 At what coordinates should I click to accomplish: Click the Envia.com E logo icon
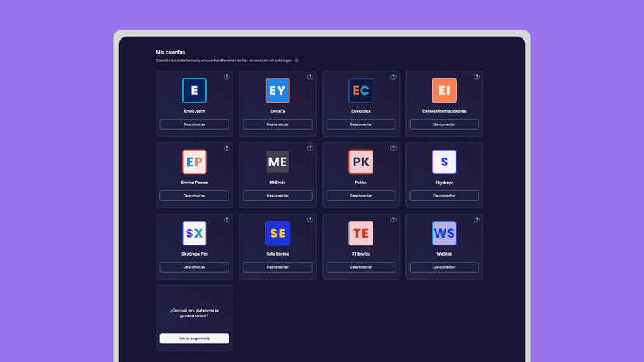click(194, 90)
